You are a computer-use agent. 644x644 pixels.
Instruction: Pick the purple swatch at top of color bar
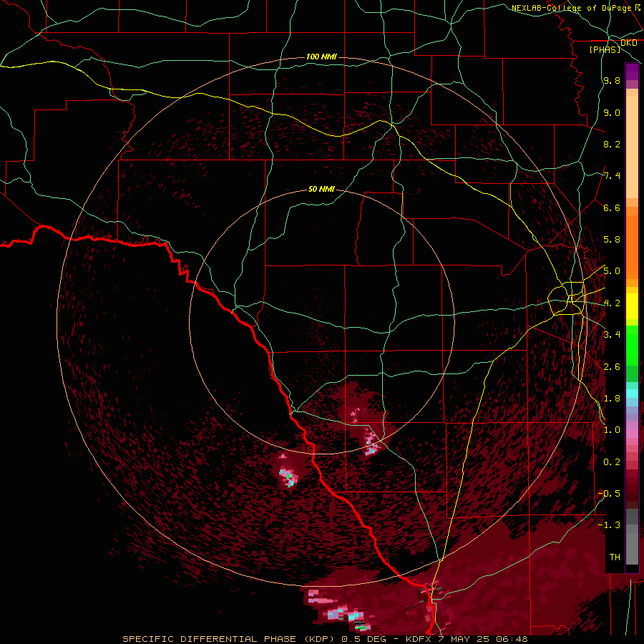pyautogui.click(x=632, y=72)
